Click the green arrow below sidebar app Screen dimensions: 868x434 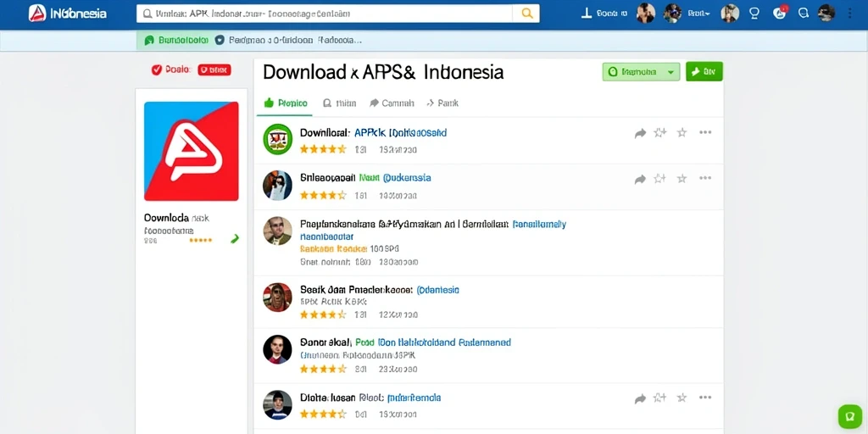(x=235, y=239)
